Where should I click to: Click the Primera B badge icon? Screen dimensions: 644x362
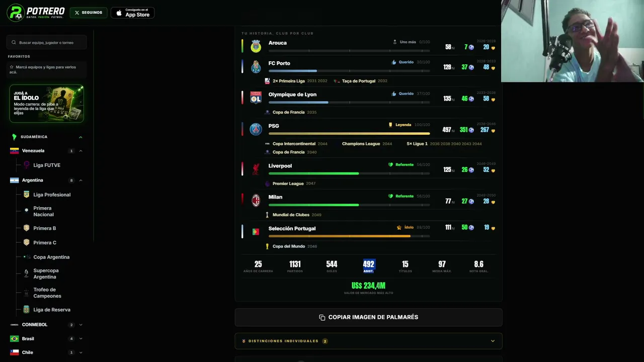[x=27, y=228]
